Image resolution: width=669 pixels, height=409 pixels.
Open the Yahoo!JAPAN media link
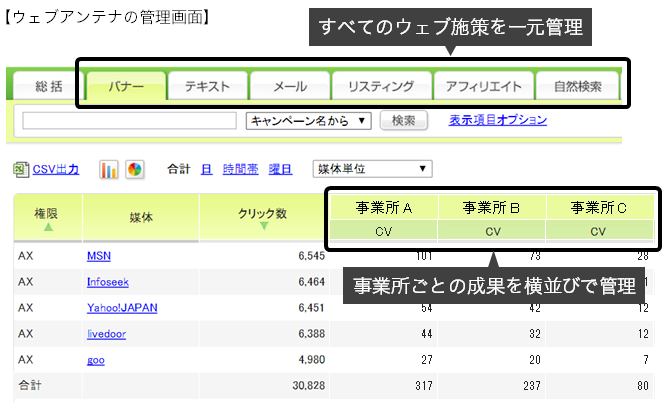[122, 308]
